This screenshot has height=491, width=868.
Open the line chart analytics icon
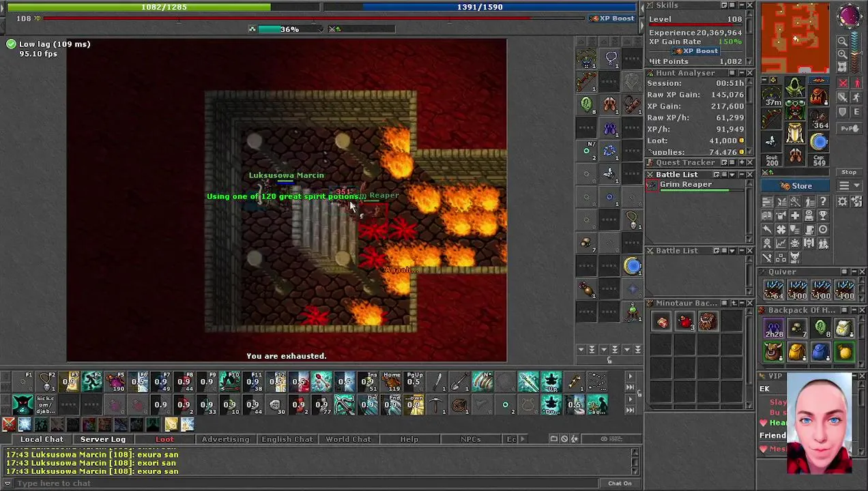[781, 243]
